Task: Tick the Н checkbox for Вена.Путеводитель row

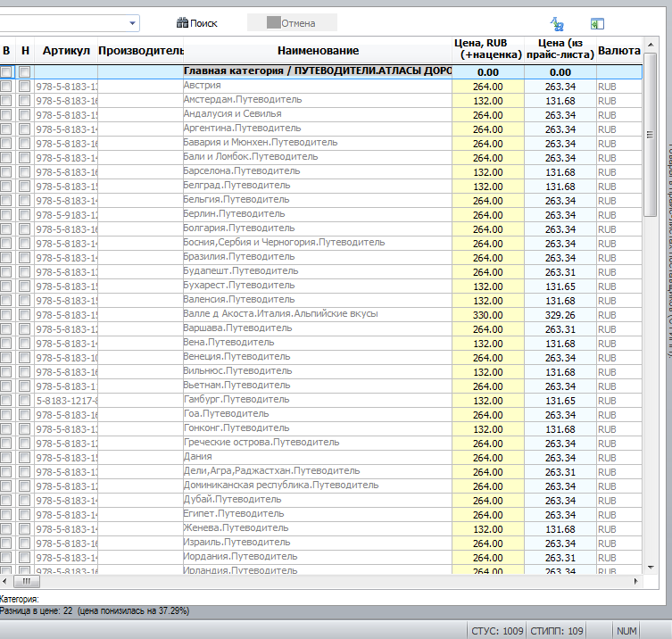Action: tap(24, 344)
